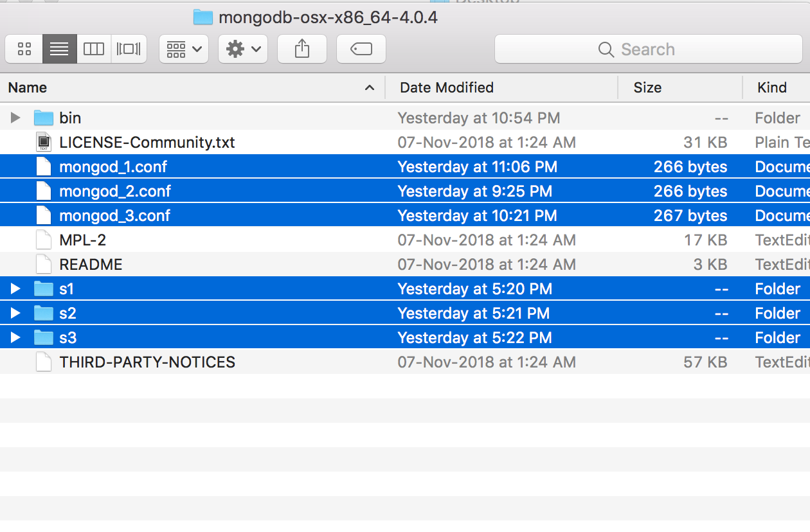
Task: Open Cover Flow view
Action: pos(129,49)
